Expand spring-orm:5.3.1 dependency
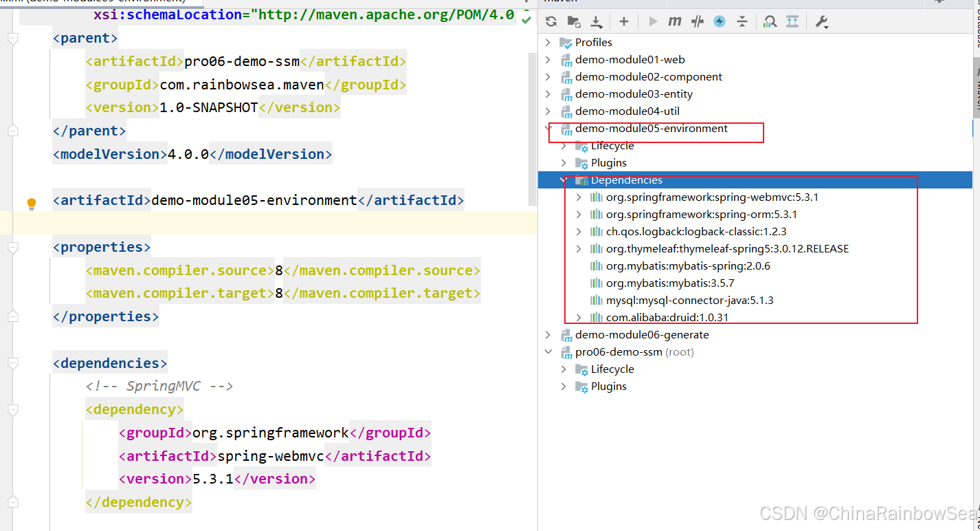 click(579, 215)
